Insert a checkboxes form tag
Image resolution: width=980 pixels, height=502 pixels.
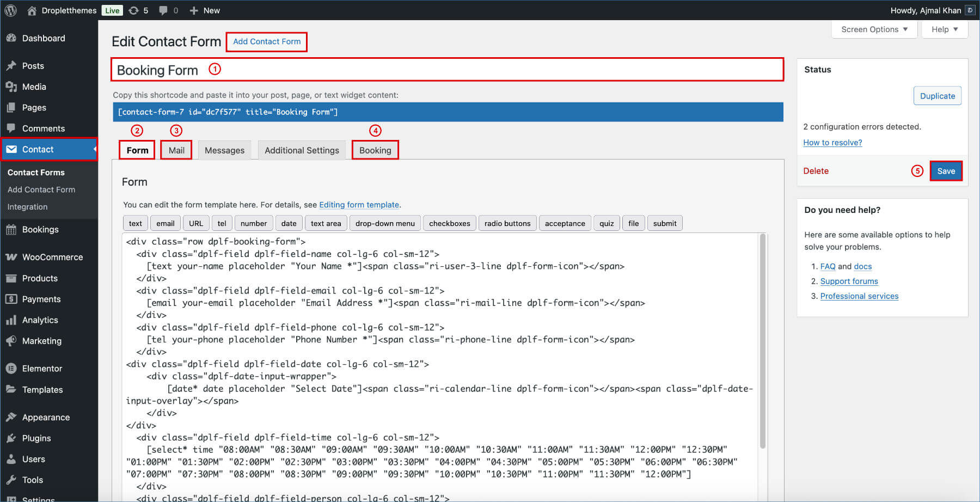pyautogui.click(x=449, y=223)
